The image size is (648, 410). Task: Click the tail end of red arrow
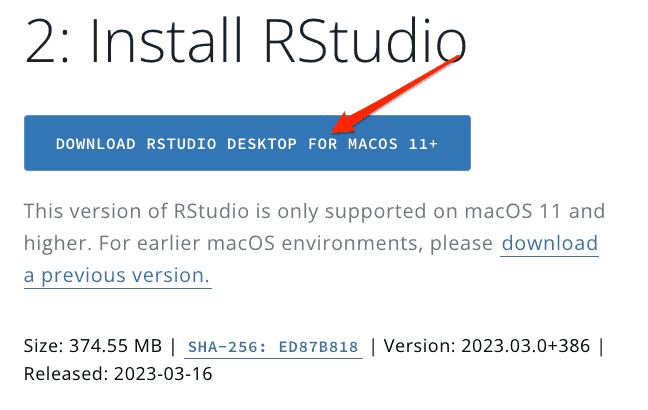(458, 58)
